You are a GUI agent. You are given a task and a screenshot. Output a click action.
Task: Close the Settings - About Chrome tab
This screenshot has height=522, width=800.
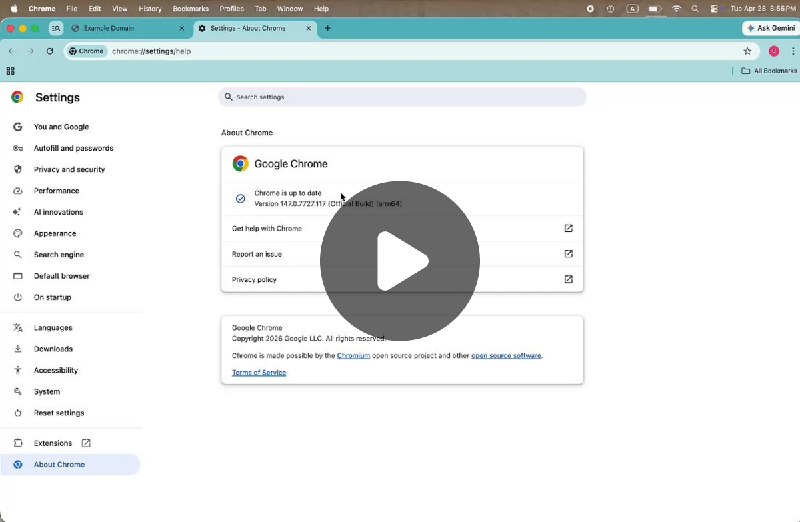308,29
